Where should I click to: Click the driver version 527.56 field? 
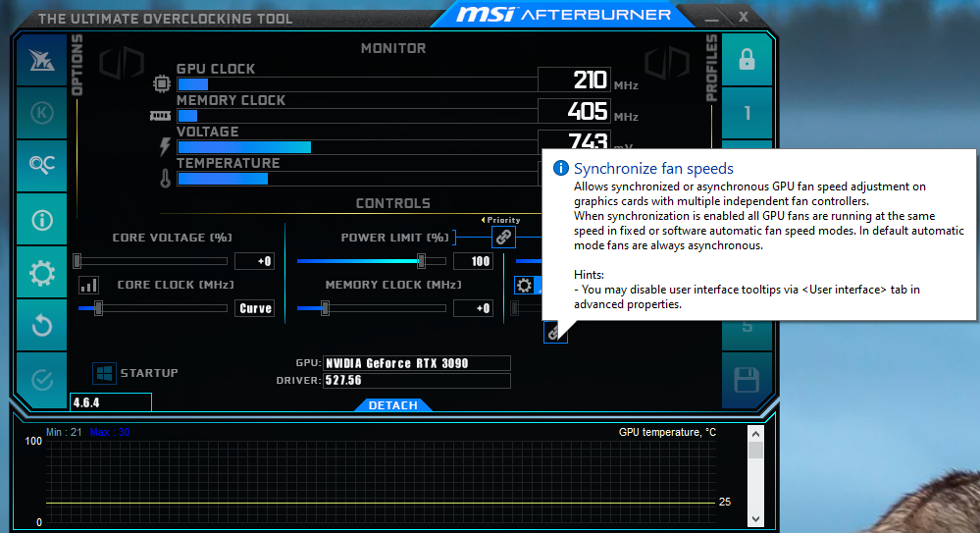coord(417,380)
